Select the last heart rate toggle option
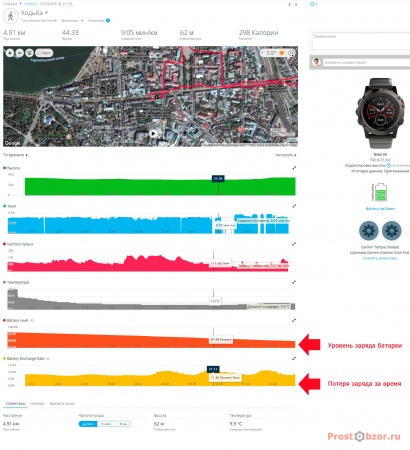This screenshot has height=450, width=410. pyautogui.click(x=123, y=424)
